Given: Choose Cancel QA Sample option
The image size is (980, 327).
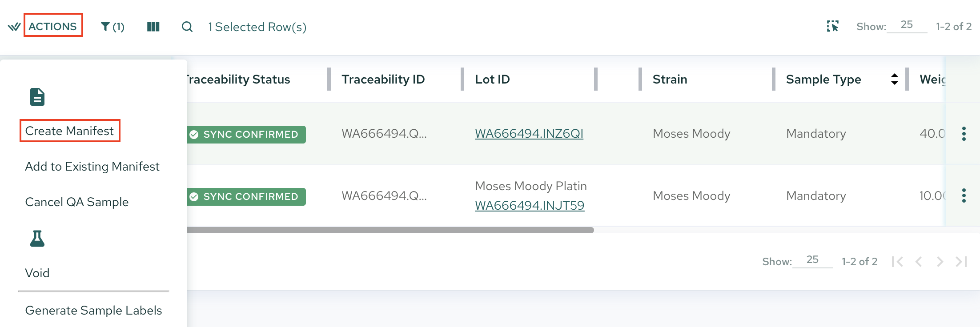Looking at the screenshot, I should pyautogui.click(x=76, y=202).
